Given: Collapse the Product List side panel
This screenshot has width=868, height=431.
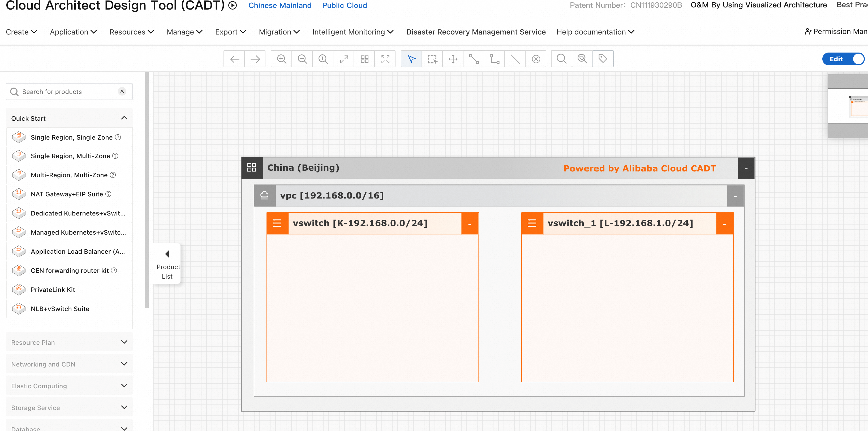Looking at the screenshot, I should (167, 264).
